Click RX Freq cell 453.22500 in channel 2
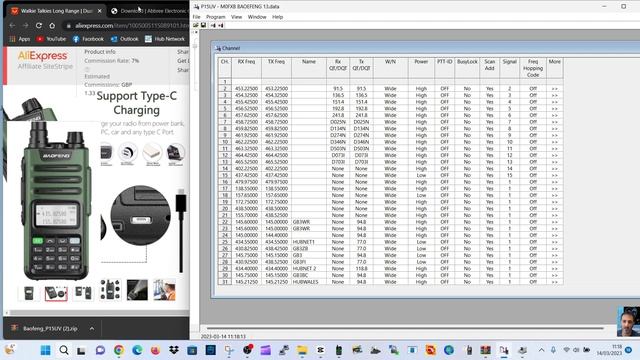Viewport: 640px width, 360px height. [246, 89]
